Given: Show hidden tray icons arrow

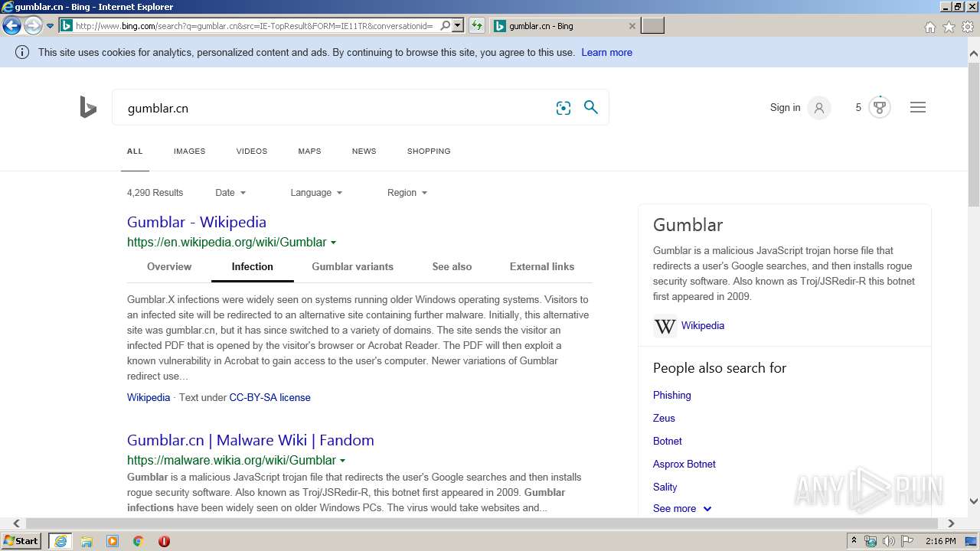Looking at the screenshot, I should pyautogui.click(x=854, y=541).
